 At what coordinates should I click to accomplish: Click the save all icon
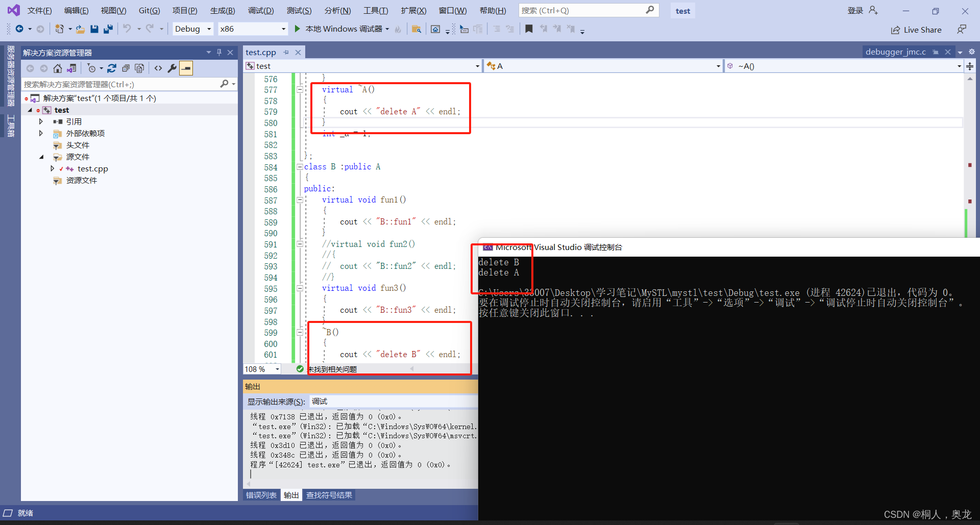[108, 29]
